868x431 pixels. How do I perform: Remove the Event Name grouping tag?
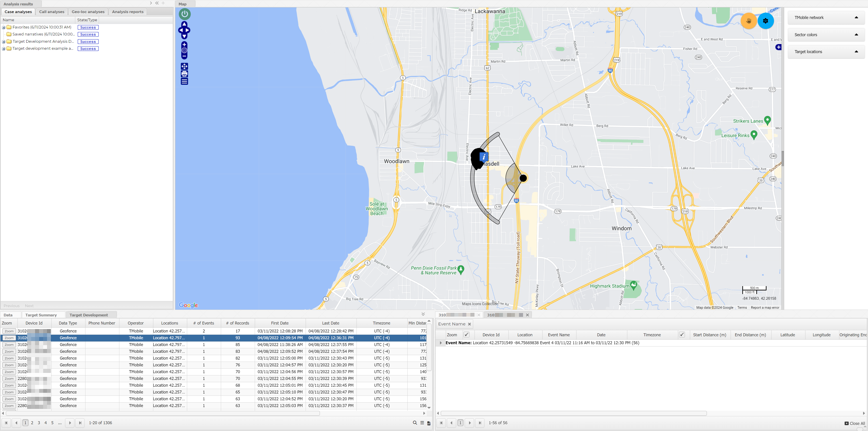pyautogui.click(x=469, y=324)
